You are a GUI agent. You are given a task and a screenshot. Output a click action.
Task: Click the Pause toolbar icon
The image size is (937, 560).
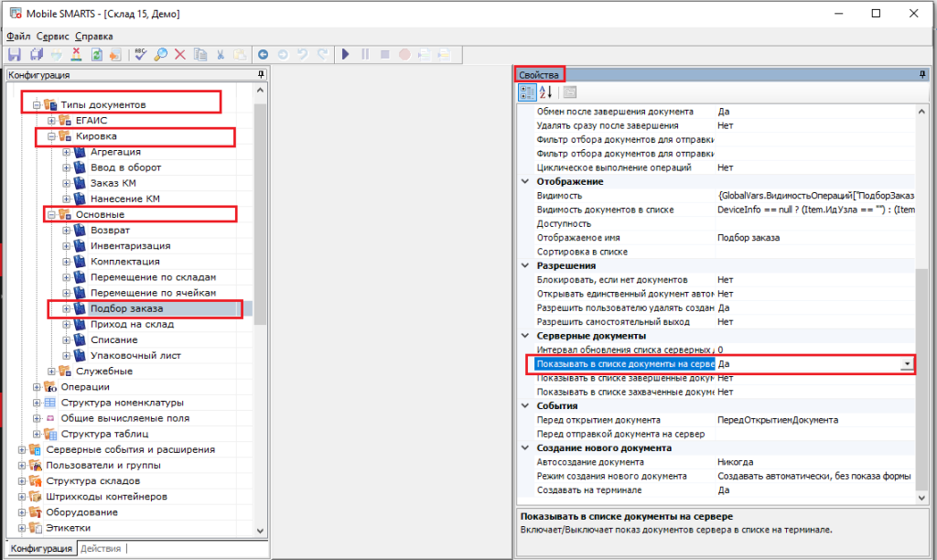point(365,54)
